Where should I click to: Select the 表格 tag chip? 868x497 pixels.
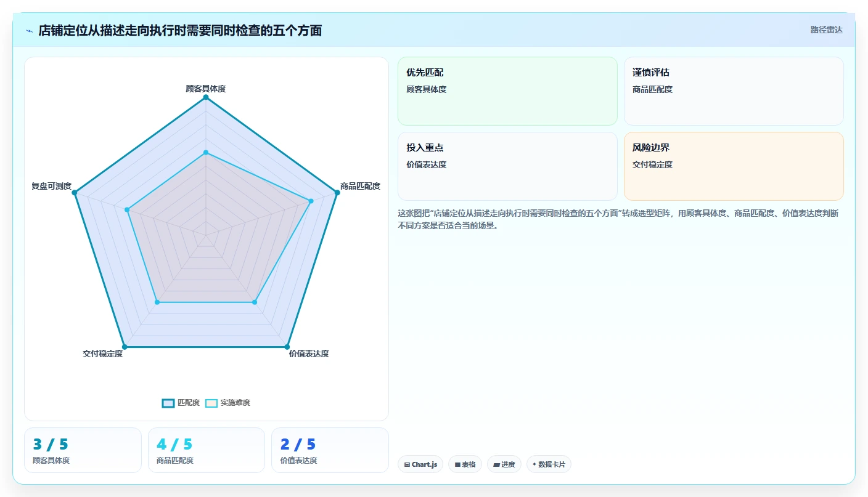coord(465,464)
